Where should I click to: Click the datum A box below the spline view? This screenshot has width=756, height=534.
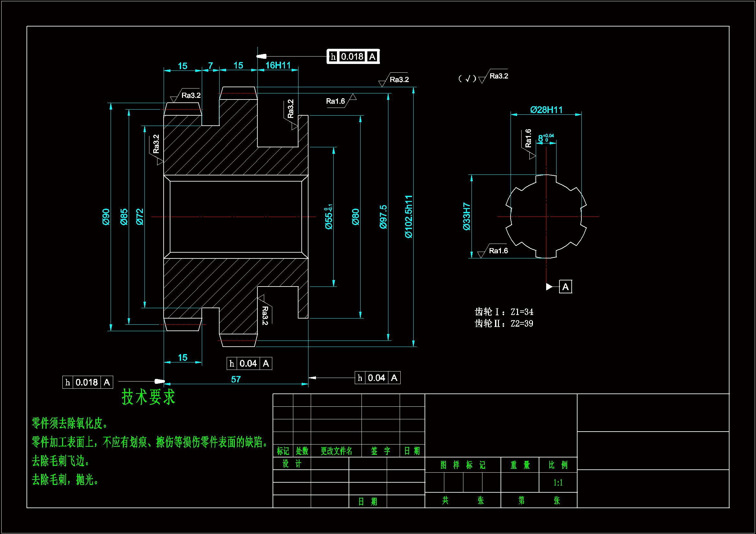565,287
